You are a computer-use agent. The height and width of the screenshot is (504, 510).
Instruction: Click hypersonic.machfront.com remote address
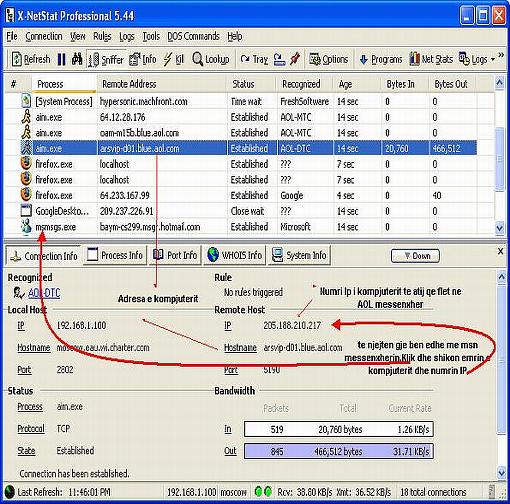(144, 101)
